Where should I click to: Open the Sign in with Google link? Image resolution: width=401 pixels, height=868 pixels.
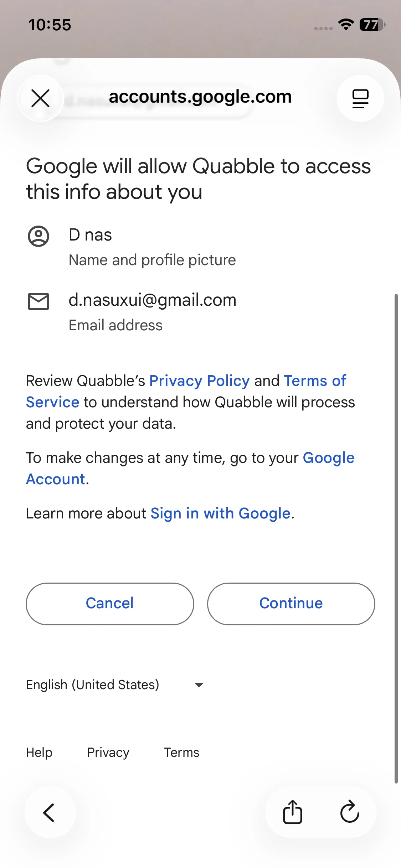pos(220,514)
